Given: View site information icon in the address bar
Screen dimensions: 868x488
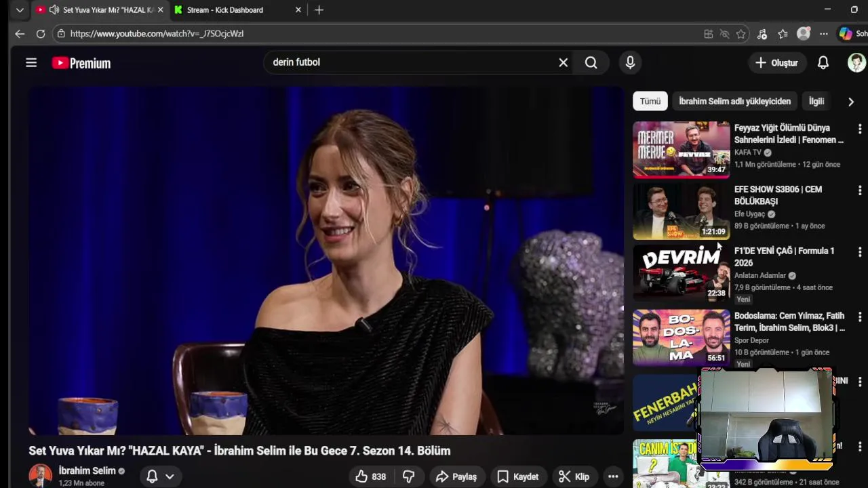Looking at the screenshot, I should click(x=61, y=33).
